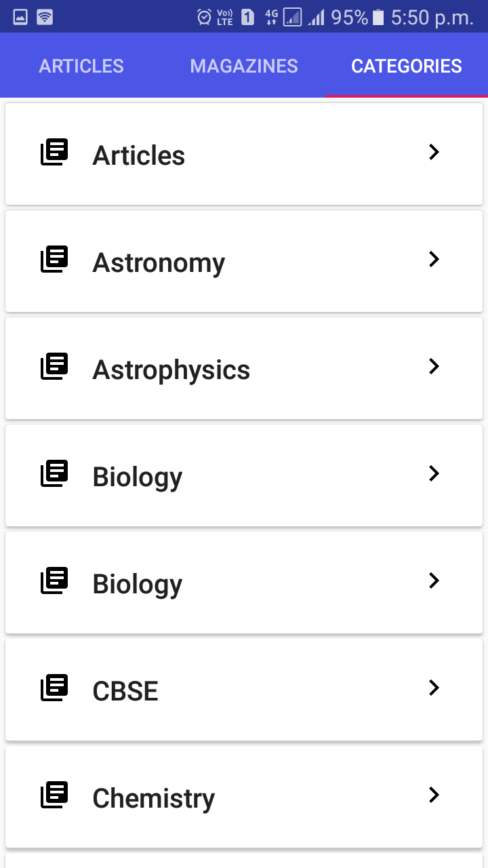This screenshot has height=868, width=488.
Task: Tap the library icon beside Articles category
Action: point(54,152)
